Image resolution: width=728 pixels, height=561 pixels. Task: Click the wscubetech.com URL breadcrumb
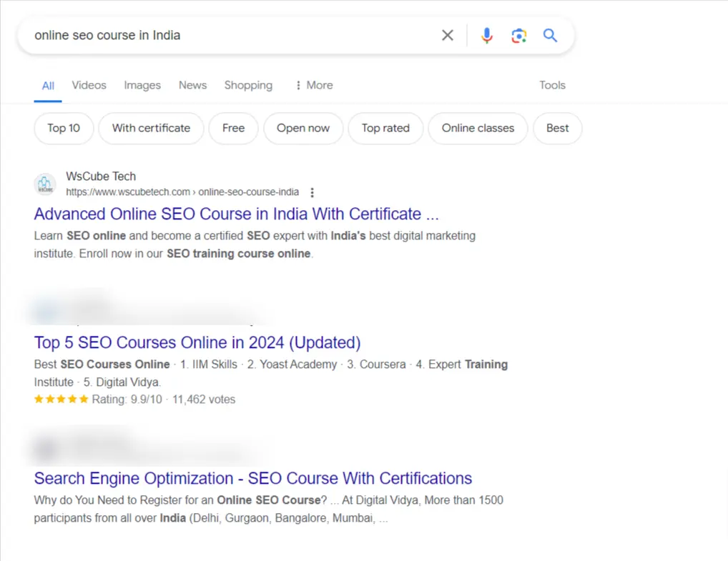pos(182,192)
